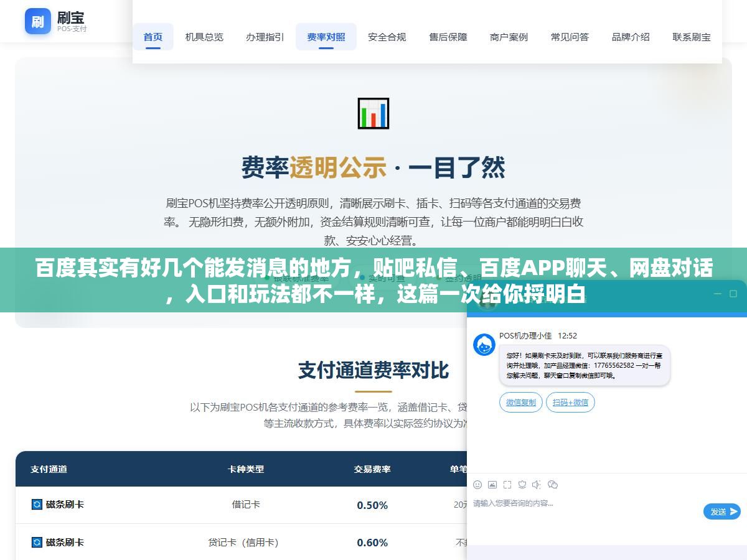Click the WeChat icon in chat toolbar

click(x=553, y=484)
